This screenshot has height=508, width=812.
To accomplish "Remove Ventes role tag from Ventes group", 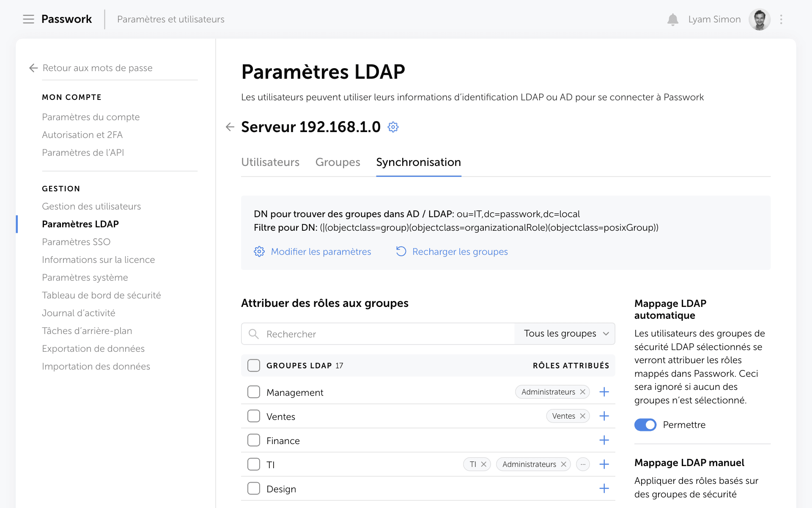I will (x=582, y=416).
